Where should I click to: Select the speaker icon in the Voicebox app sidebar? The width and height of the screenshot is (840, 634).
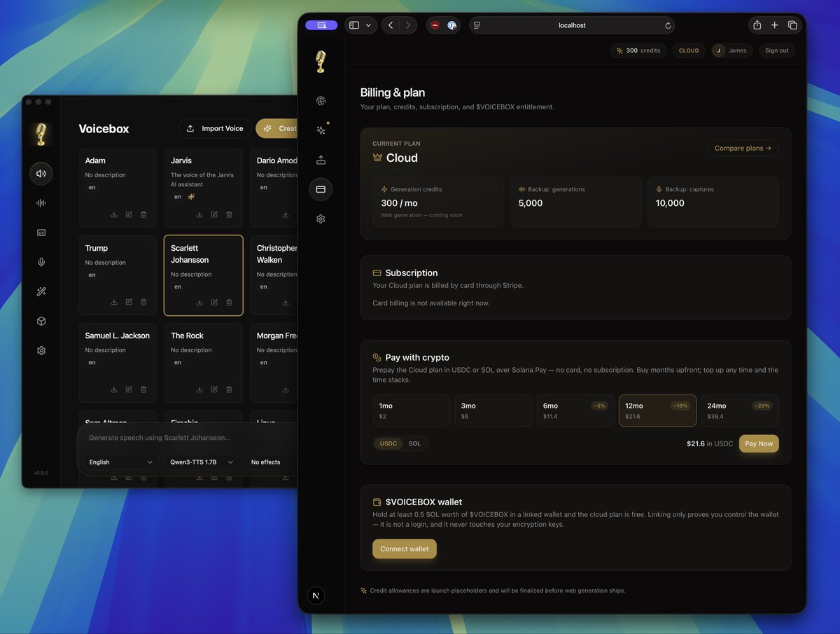tap(41, 174)
